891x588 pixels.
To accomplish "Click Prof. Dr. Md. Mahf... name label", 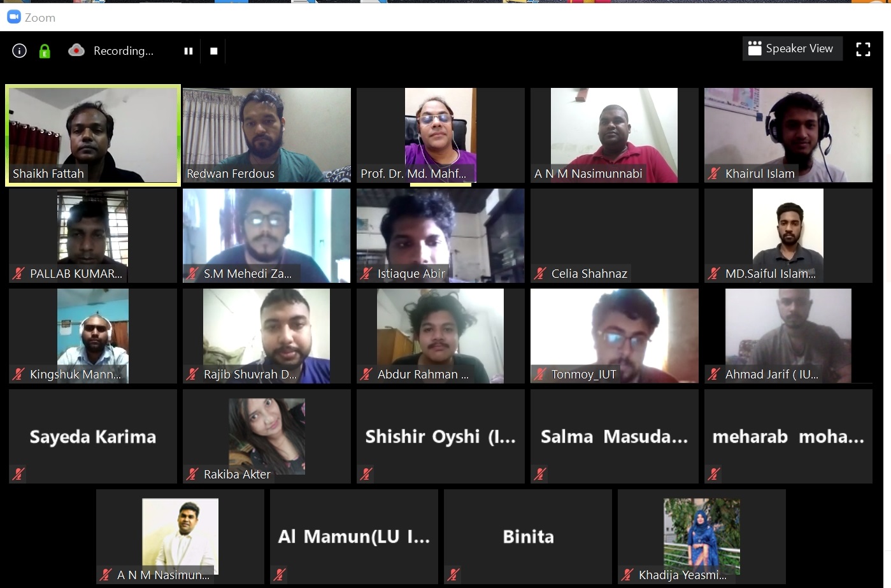I will pos(413,173).
